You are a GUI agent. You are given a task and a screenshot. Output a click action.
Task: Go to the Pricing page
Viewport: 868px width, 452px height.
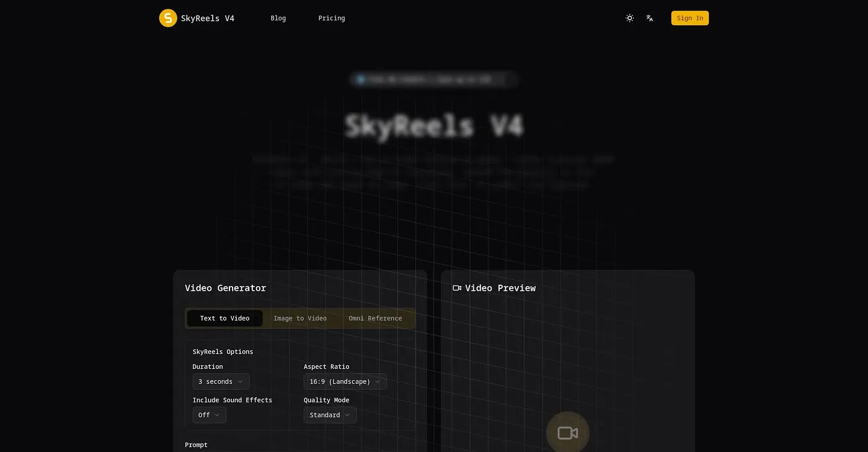click(x=332, y=18)
